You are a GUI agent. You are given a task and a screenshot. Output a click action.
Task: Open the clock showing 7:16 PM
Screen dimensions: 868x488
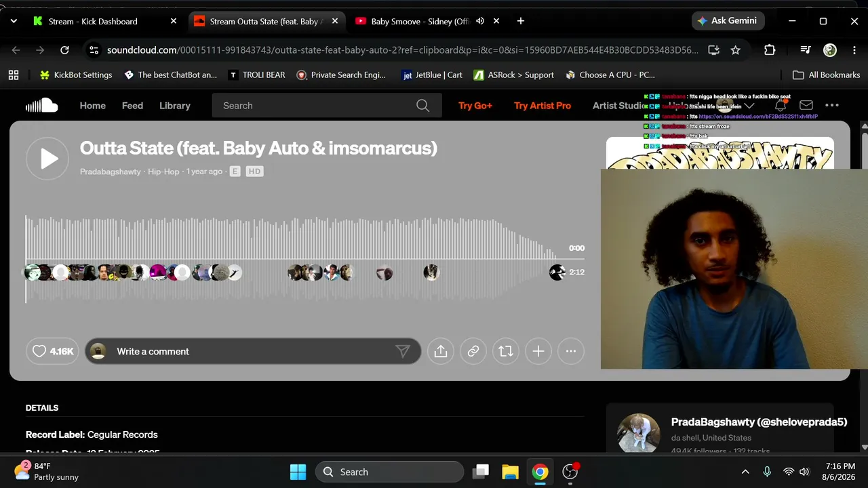[x=840, y=472]
